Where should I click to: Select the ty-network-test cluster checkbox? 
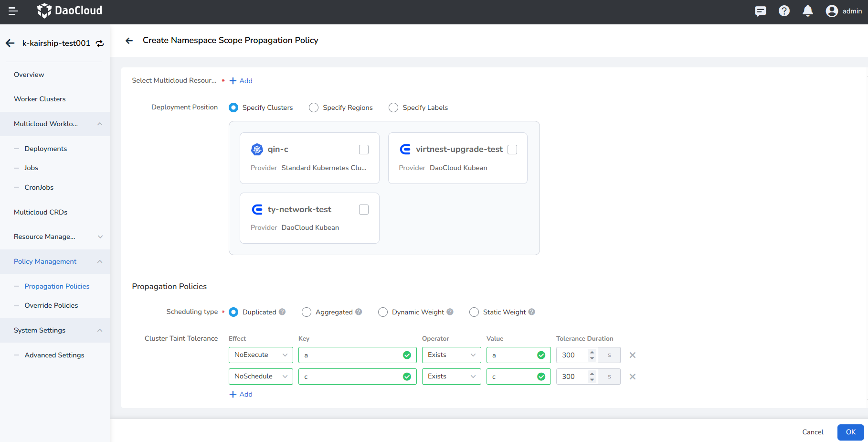(364, 210)
